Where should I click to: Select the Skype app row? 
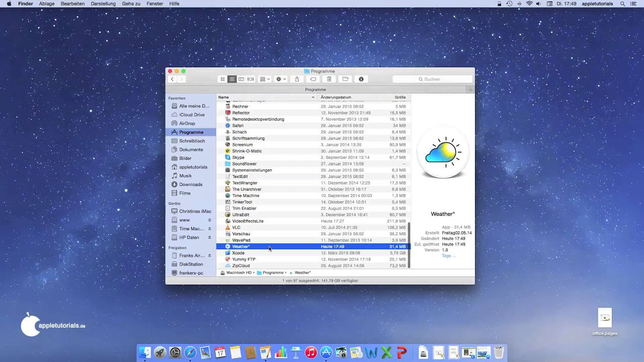[x=313, y=157]
